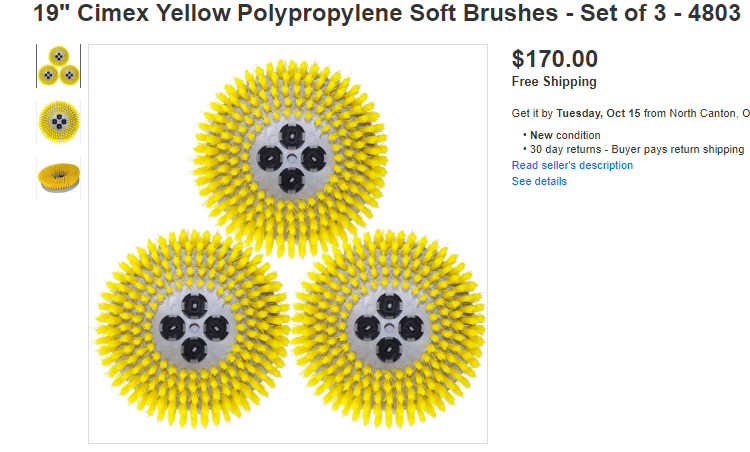Click the black hub of top brush
Image resolution: width=750 pixels, height=452 pixels.
coord(289,156)
